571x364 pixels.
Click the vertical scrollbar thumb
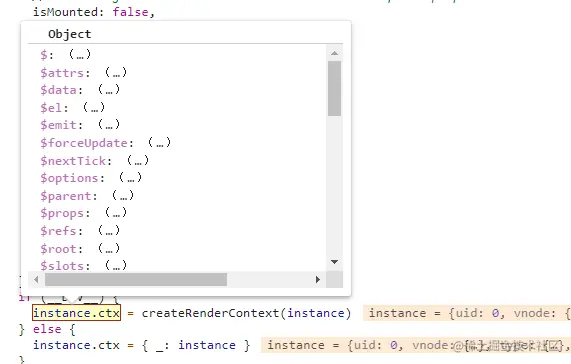(x=334, y=88)
